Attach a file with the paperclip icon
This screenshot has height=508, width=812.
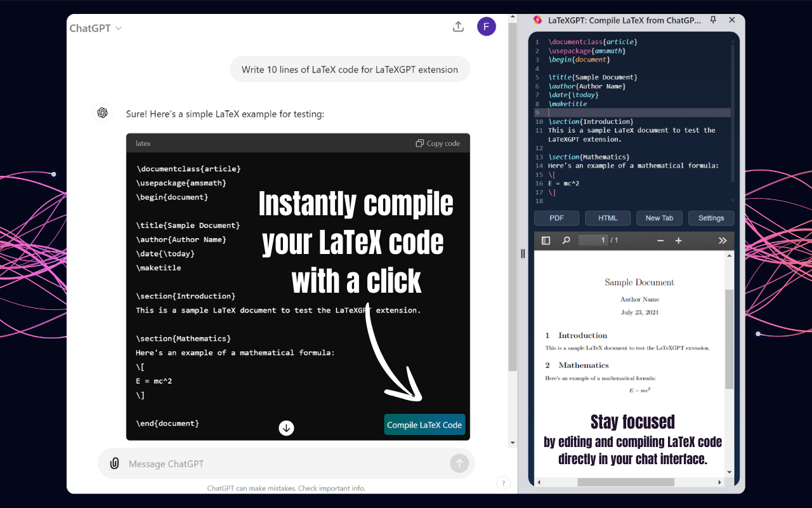click(114, 464)
